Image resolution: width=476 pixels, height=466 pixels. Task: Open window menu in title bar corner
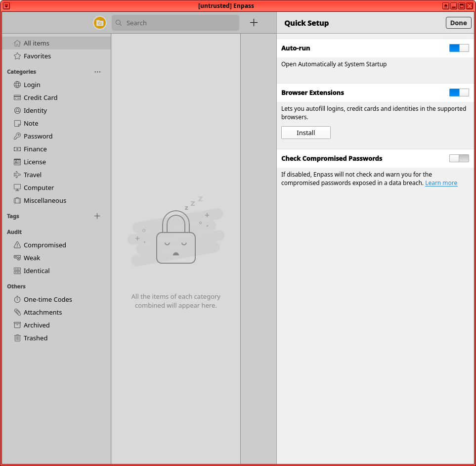coord(6,5)
